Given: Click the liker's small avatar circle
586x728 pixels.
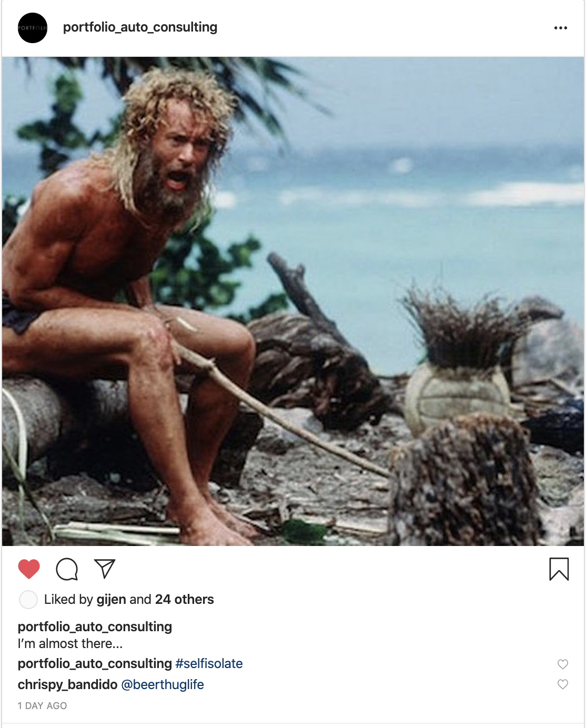Looking at the screenshot, I should [x=28, y=600].
